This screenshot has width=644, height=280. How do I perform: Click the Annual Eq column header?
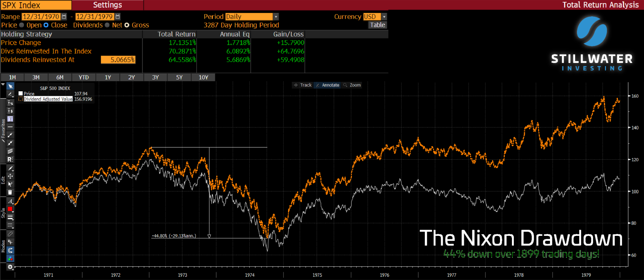pos(235,34)
